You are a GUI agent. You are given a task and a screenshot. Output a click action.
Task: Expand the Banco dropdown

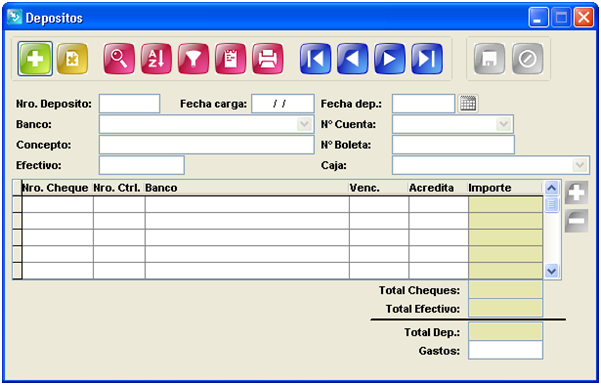[x=304, y=124]
